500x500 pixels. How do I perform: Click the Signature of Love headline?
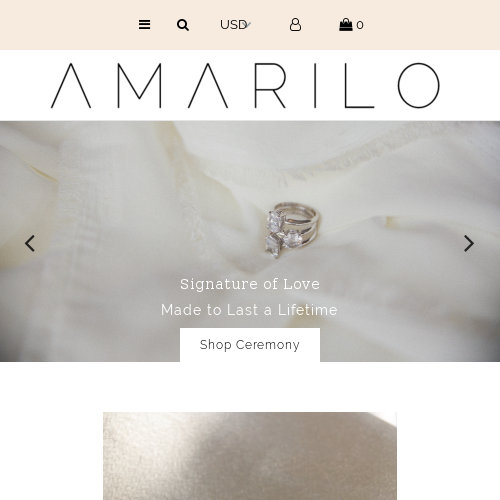(250, 284)
